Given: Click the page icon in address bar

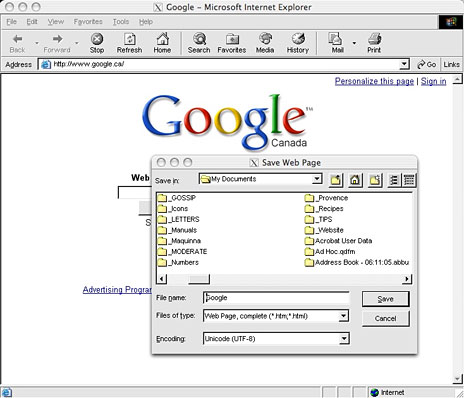Looking at the screenshot, I should 45,64.
